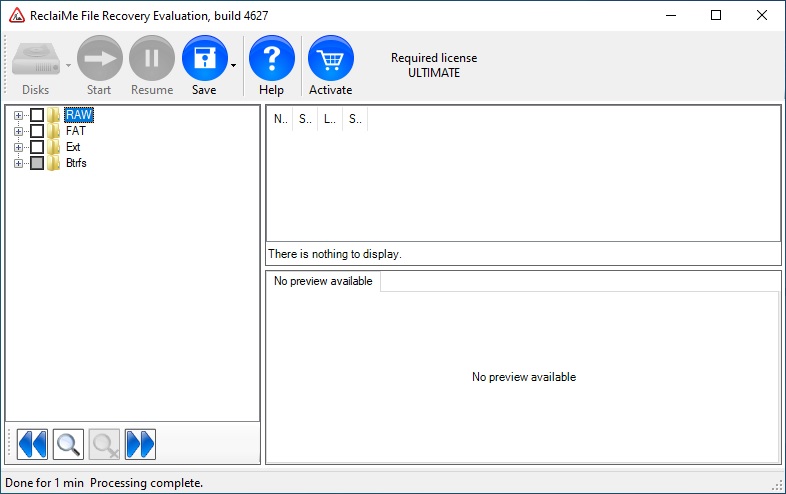
Task: Minimize the ReclaiMe window
Action: pyautogui.click(x=671, y=15)
